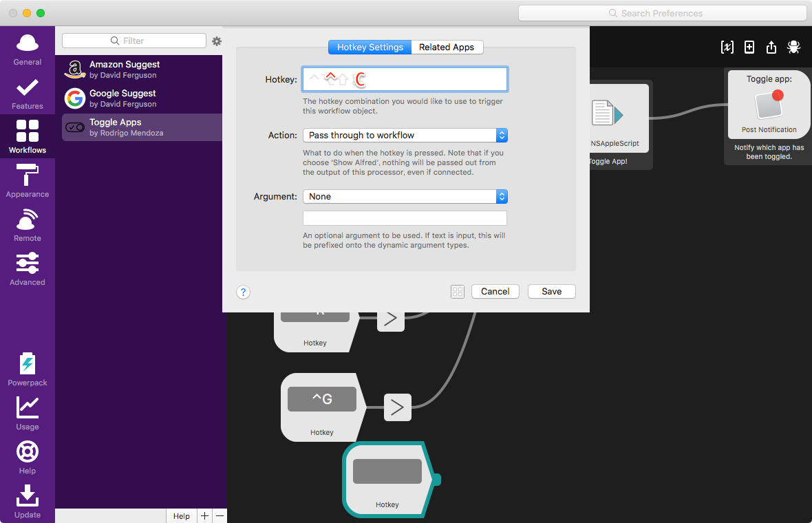The image size is (812, 523).
Task: Select Toggle Apps workflow
Action: [x=142, y=127]
